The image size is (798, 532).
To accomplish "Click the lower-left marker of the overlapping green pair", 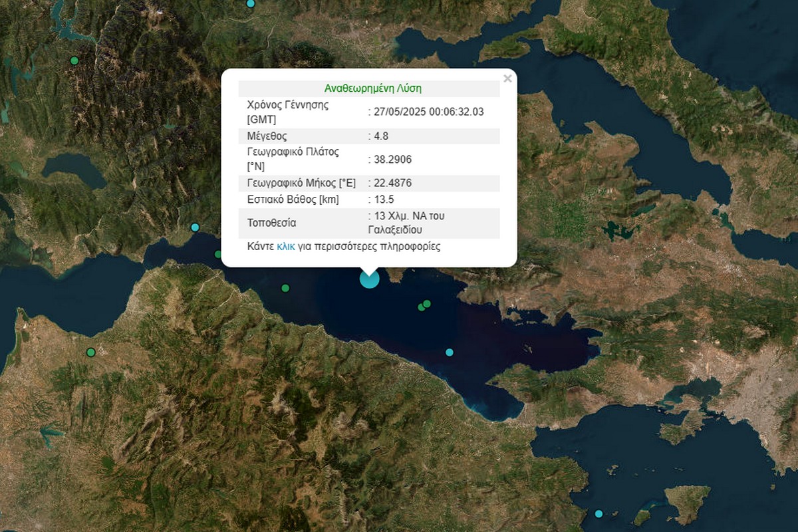I will click(x=421, y=307).
